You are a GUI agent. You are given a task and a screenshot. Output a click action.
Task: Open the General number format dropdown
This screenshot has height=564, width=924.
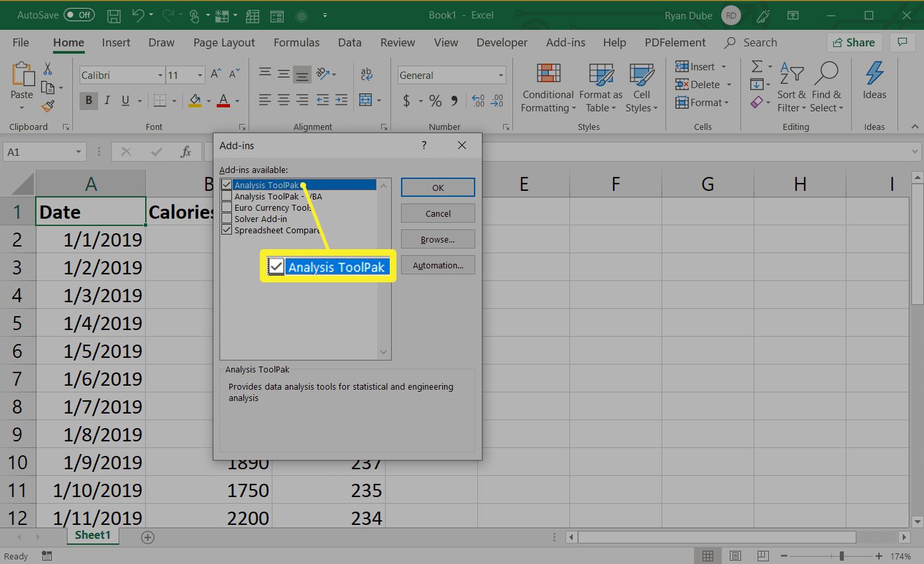(x=500, y=76)
